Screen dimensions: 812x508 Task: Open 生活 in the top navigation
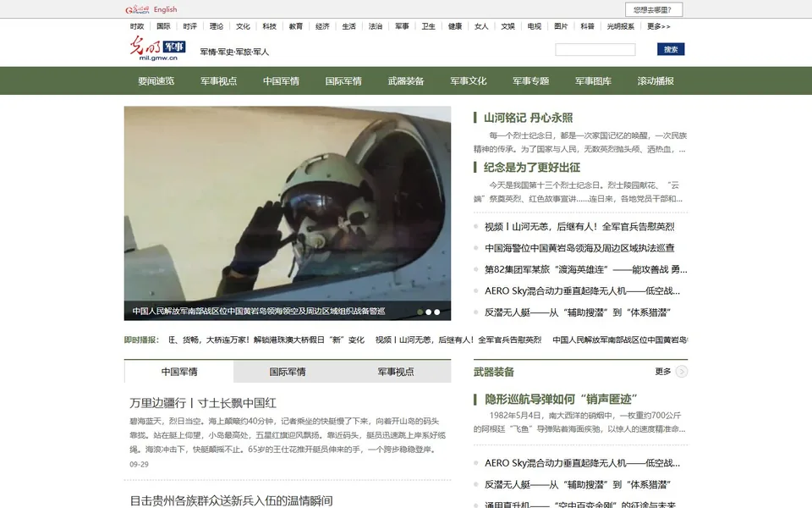[349, 26]
